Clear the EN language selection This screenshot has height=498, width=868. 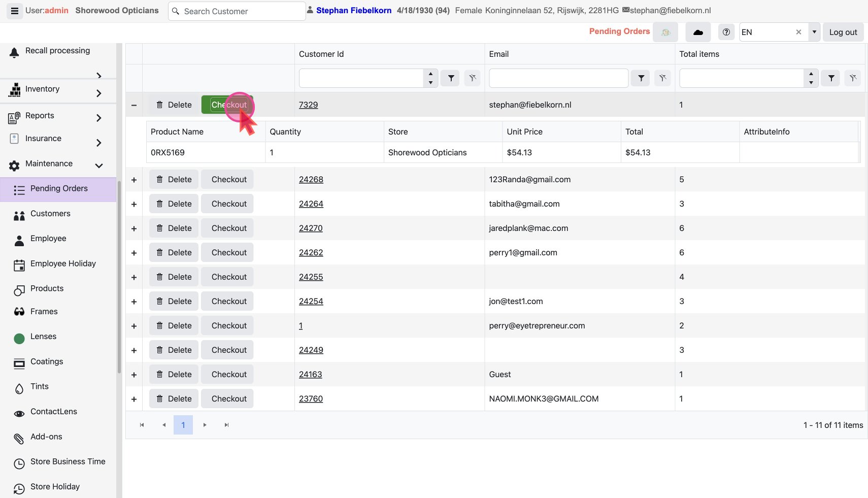click(798, 32)
